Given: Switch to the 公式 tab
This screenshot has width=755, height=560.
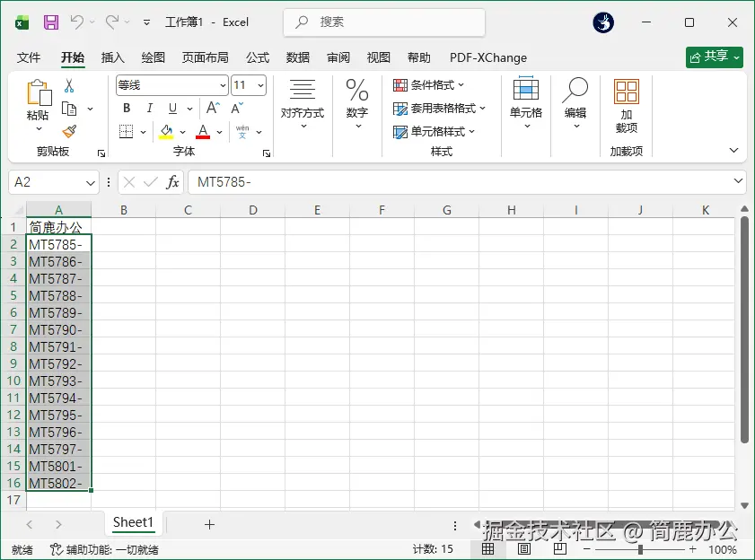Looking at the screenshot, I should 258,57.
